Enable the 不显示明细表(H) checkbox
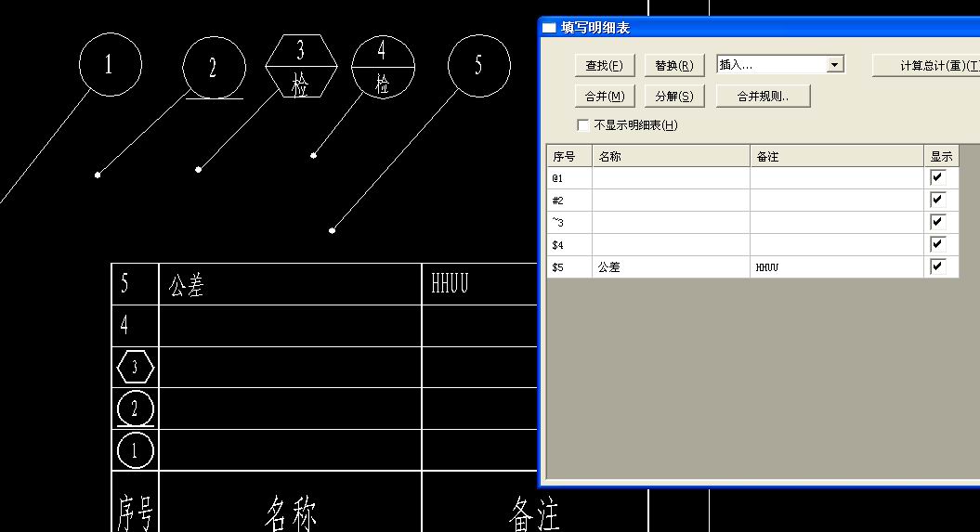980x532 pixels. [583, 125]
